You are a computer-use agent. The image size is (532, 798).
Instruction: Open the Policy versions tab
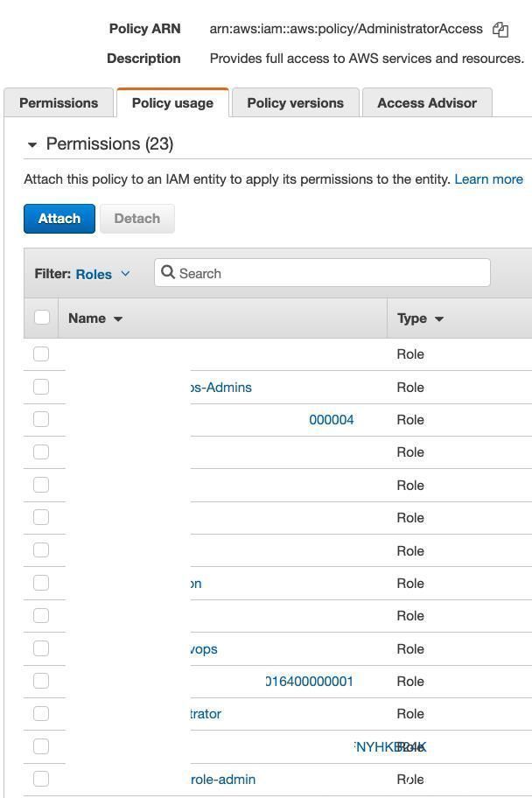(x=295, y=102)
